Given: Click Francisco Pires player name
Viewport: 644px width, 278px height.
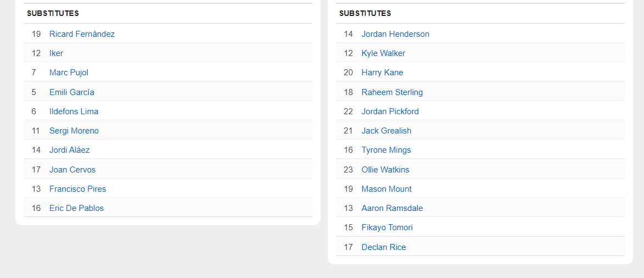Looking at the screenshot, I should 77,189.
